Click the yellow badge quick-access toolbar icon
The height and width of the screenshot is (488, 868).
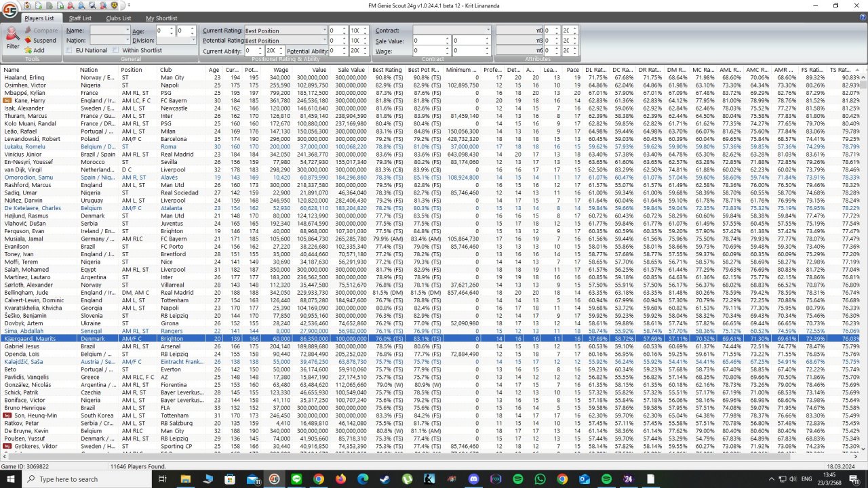(x=114, y=5)
